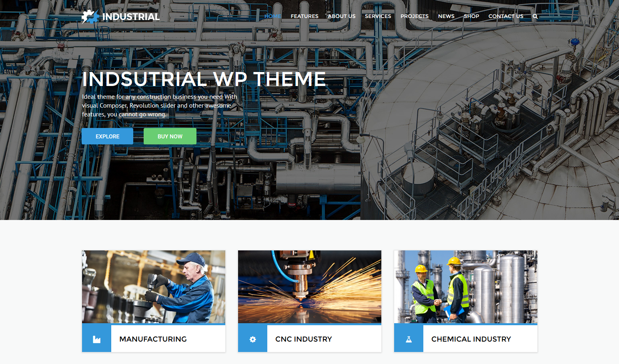The image size is (619, 364).
Task: Navigate to Contact Us
Action: [x=506, y=16]
